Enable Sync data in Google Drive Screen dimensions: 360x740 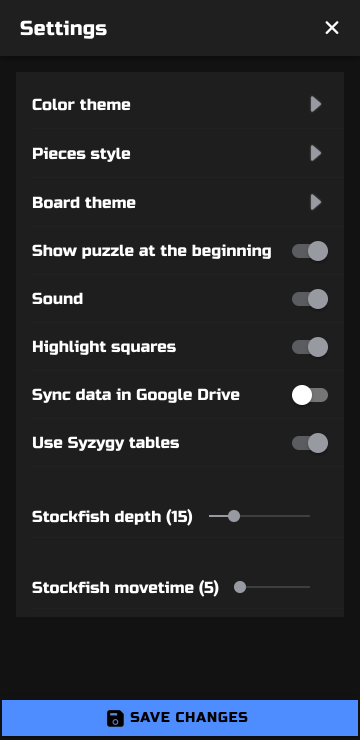point(310,395)
